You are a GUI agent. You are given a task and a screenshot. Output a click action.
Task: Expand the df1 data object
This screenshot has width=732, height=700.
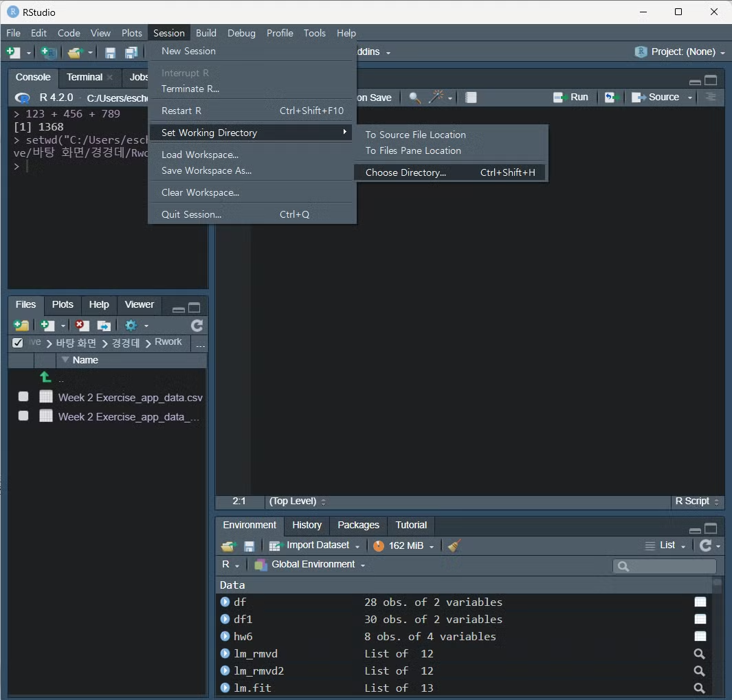click(x=225, y=619)
